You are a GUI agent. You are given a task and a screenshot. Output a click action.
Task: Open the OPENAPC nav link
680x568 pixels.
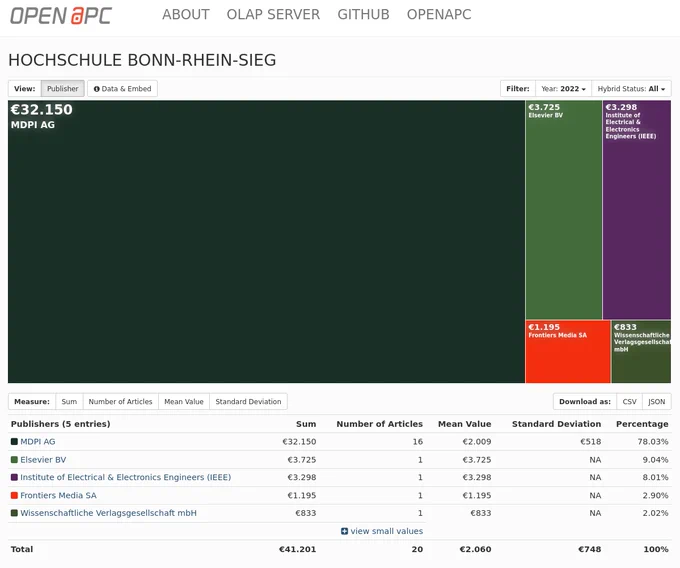(x=439, y=14)
